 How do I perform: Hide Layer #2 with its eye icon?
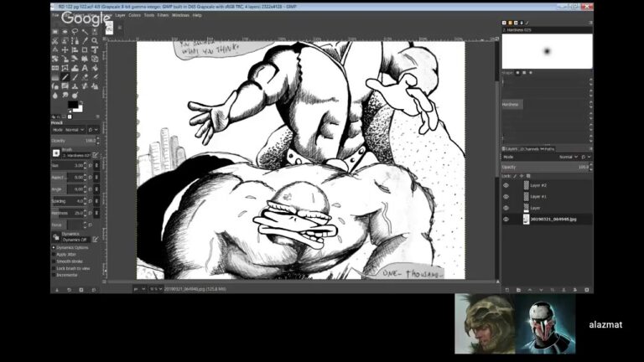click(x=506, y=185)
